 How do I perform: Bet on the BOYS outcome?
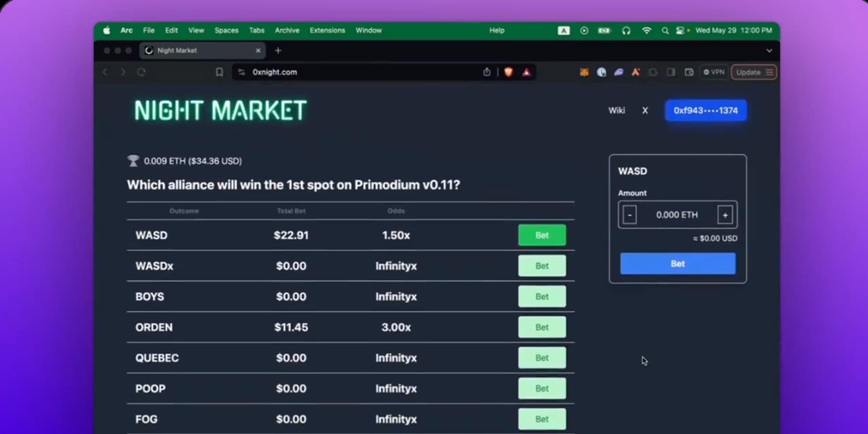point(542,297)
